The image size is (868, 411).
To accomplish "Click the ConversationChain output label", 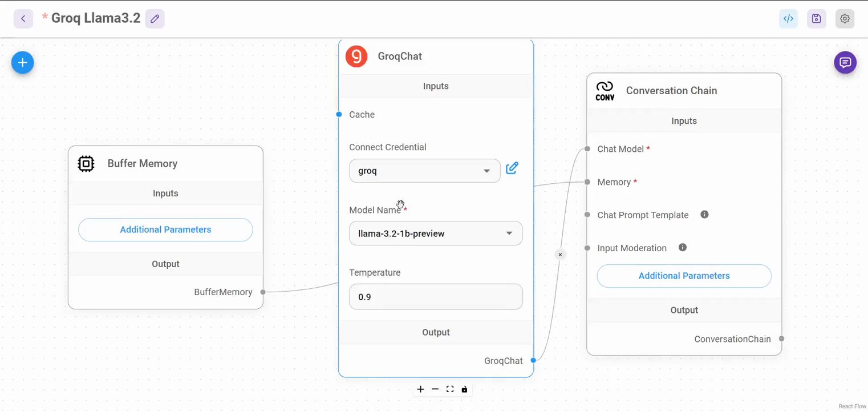I will pyautogui.click(x=732, y=339).
